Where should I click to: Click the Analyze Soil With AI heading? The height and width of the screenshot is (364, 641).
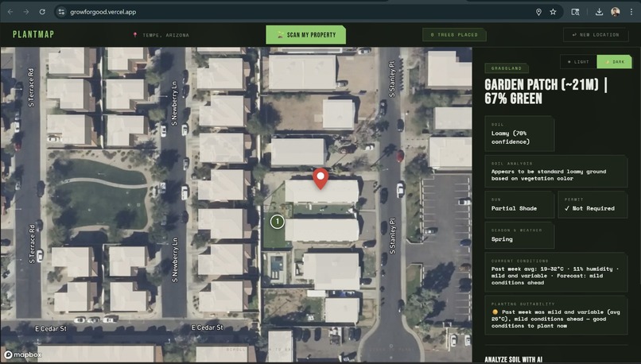(x=514, y=359)
